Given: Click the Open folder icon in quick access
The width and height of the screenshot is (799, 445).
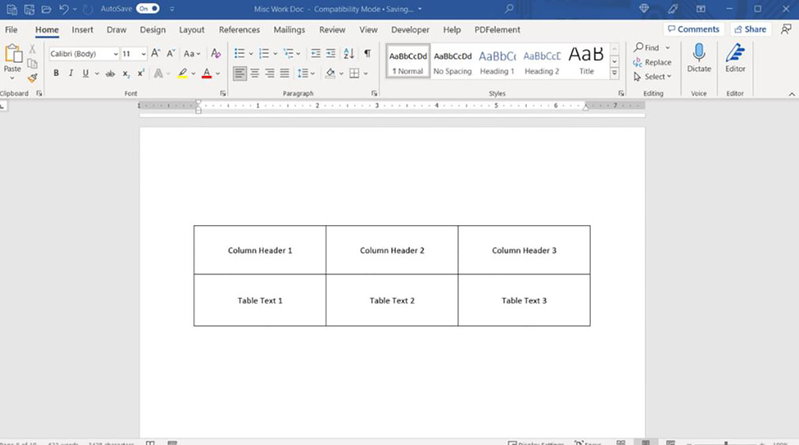Looking at the screenshot, I should tap(46, 9).
